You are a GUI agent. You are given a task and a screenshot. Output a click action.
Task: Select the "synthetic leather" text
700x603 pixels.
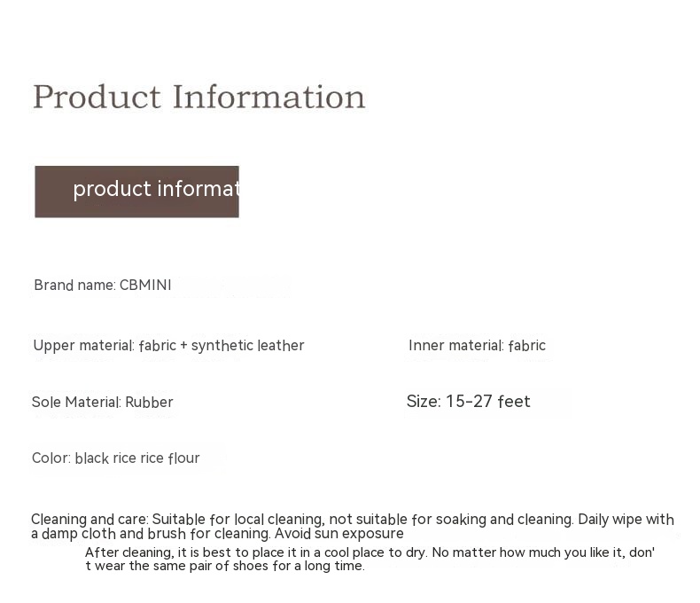tap(248, 346)
